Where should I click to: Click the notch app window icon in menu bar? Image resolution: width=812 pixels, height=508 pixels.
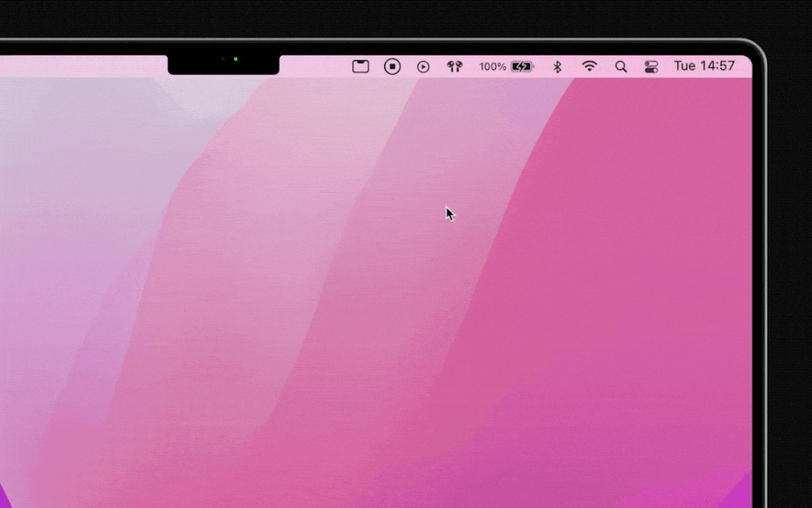click(361, 67)
